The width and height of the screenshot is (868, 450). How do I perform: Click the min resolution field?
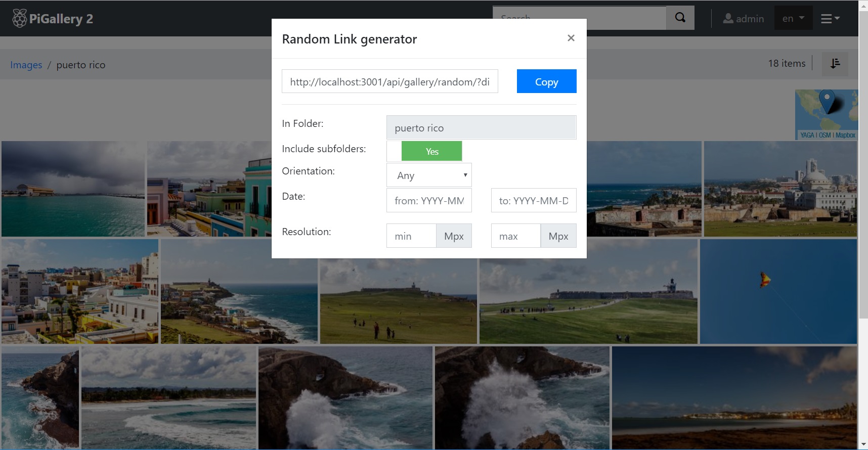pos(411,236)
